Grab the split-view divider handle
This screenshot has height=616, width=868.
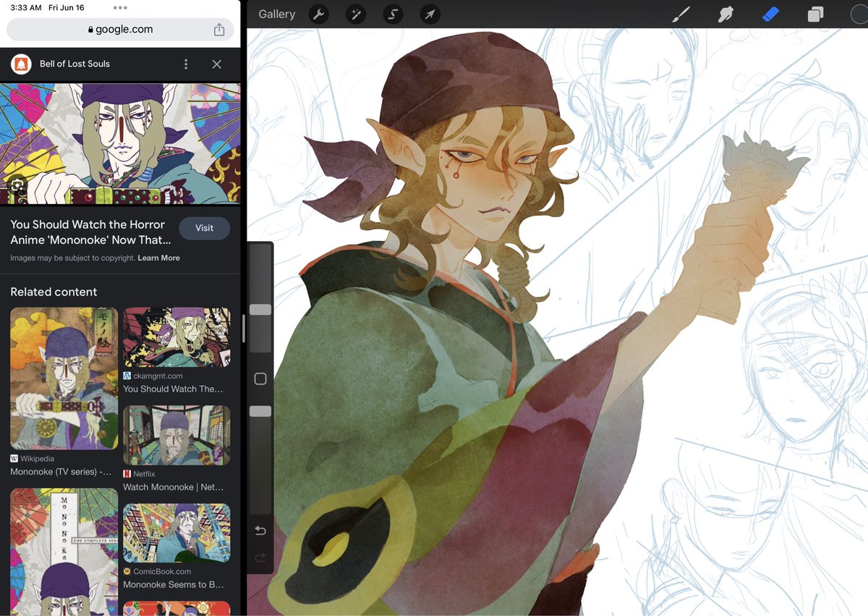[x=244, y=327]
